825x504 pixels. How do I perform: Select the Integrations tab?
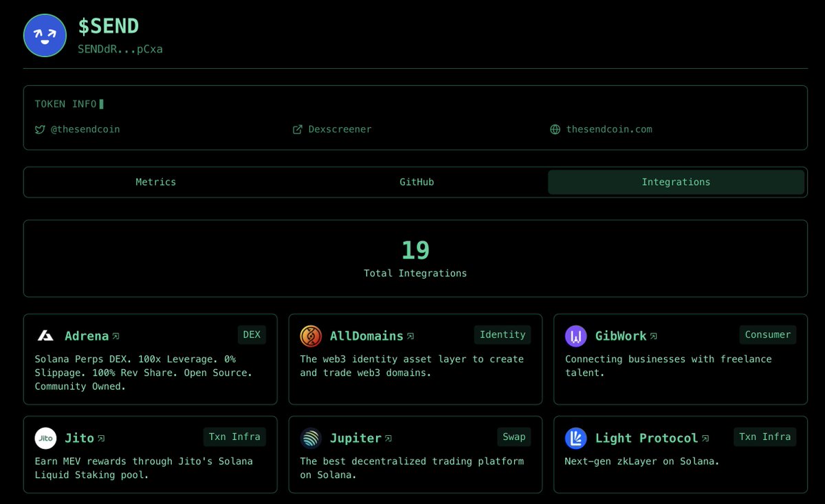click(676, 182)
